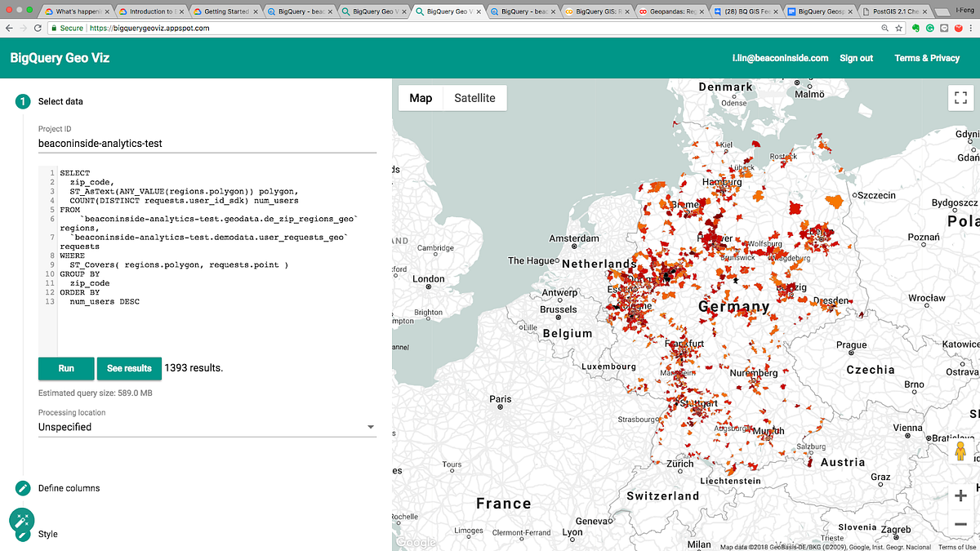Select the Style magic wand icon
Viewport: 980px width, 551px height.
[x=22, y=522]
